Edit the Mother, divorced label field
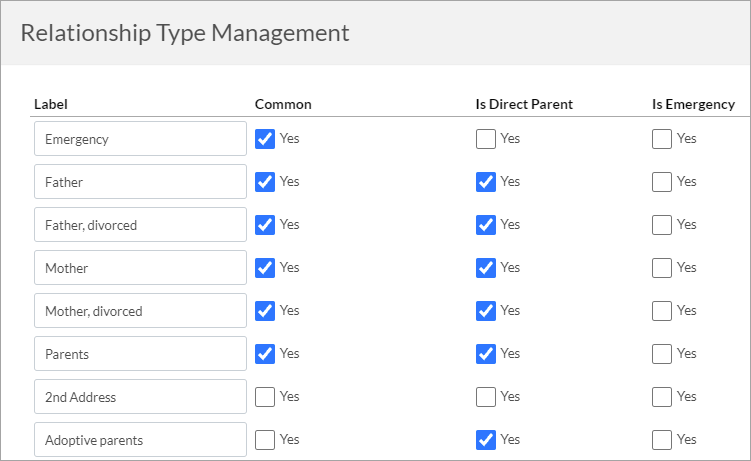The height and width of the screenshot is (461, 751). (x=140, y=311)
